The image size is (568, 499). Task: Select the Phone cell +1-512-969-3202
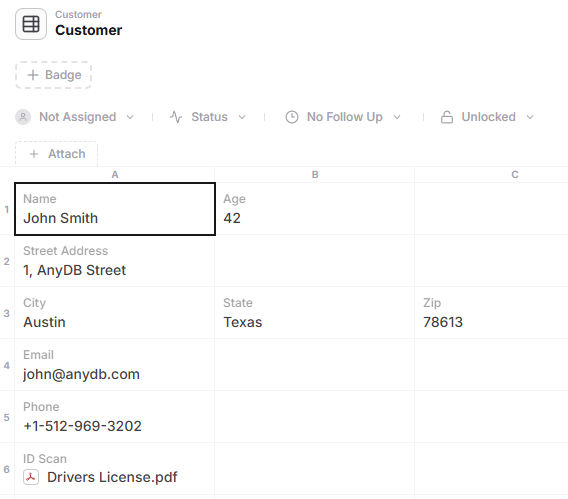point(115,417)
